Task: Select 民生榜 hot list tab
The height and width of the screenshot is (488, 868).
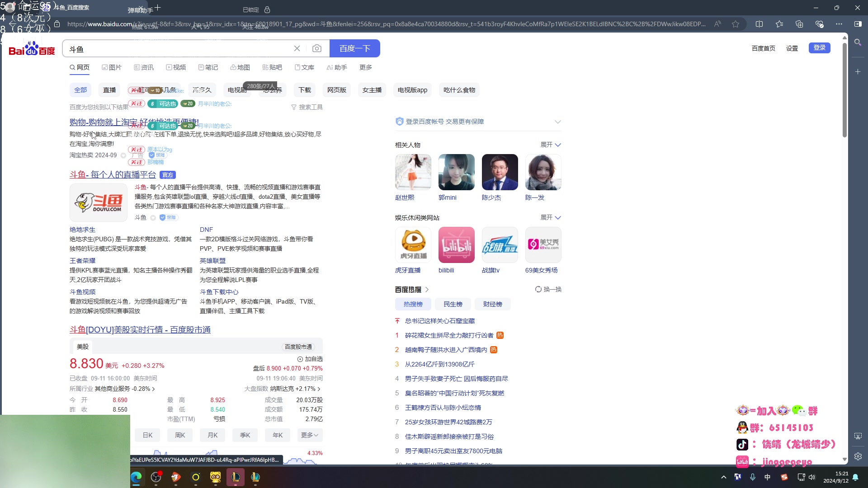Action: pyautogui.click(x=453, y=304)
